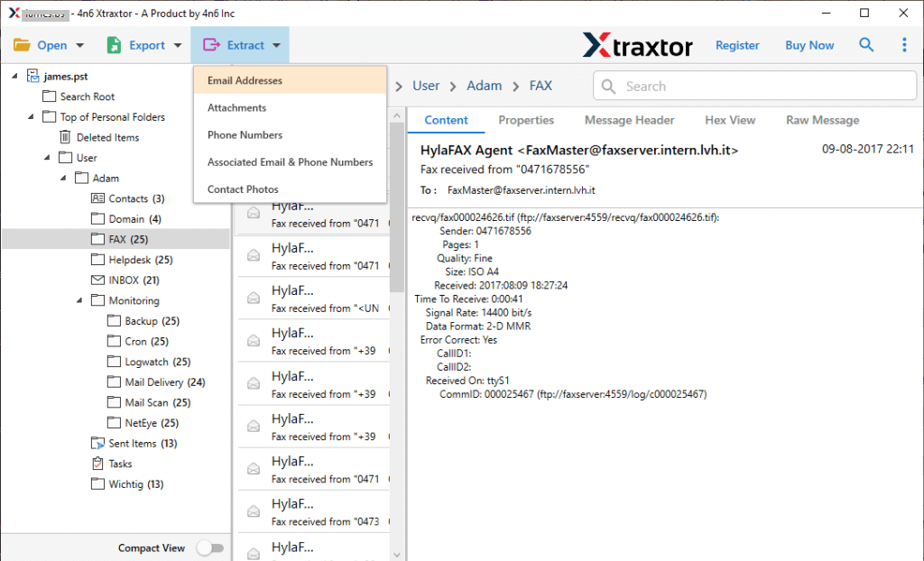Click the search magnifier icon near Buy Now
The width and height of the screenshot is (924, 561).
(x=866, y=43)
